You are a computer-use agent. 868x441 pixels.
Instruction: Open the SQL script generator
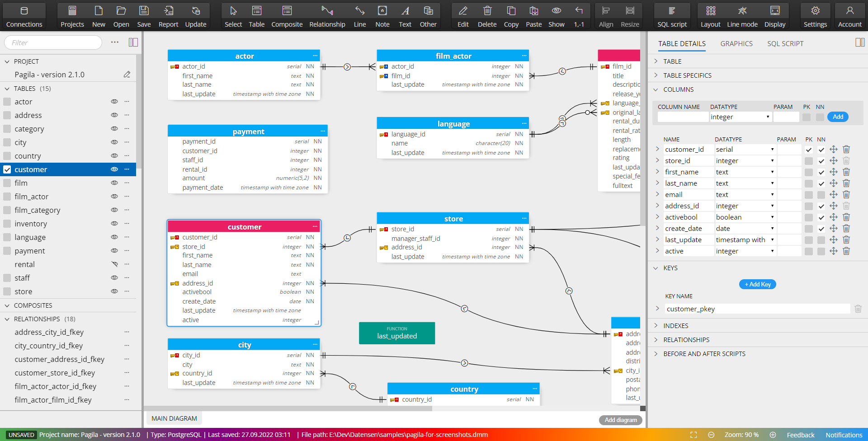point(672,15)
